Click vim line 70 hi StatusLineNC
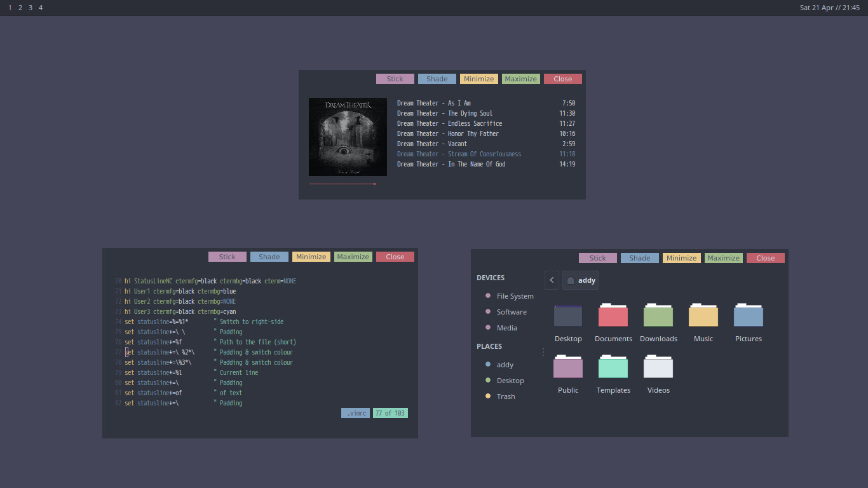Viewport: 868px width, 488px height. (210, 281)
